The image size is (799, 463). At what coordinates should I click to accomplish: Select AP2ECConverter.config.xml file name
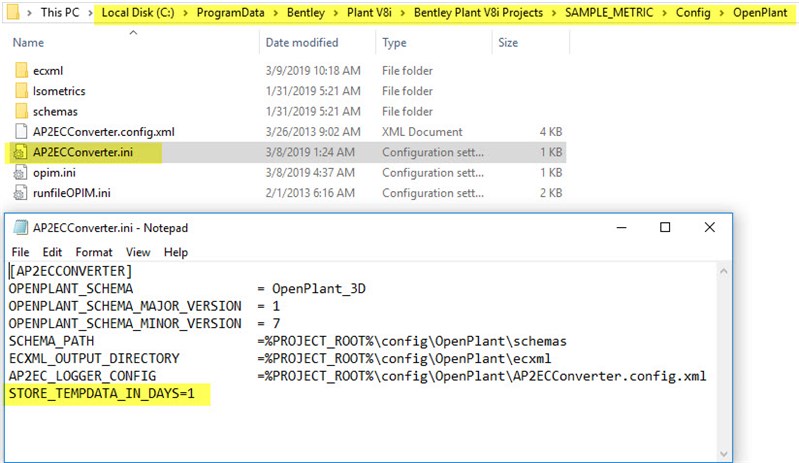point(103,131)
